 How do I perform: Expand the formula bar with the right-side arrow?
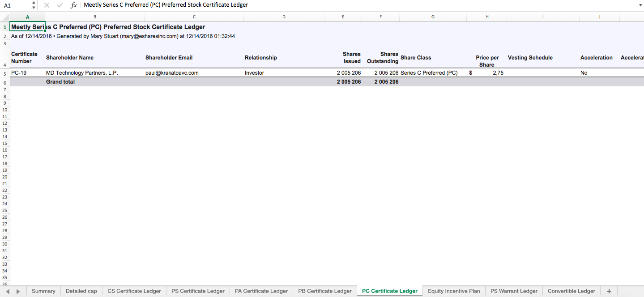click(640, 5)
